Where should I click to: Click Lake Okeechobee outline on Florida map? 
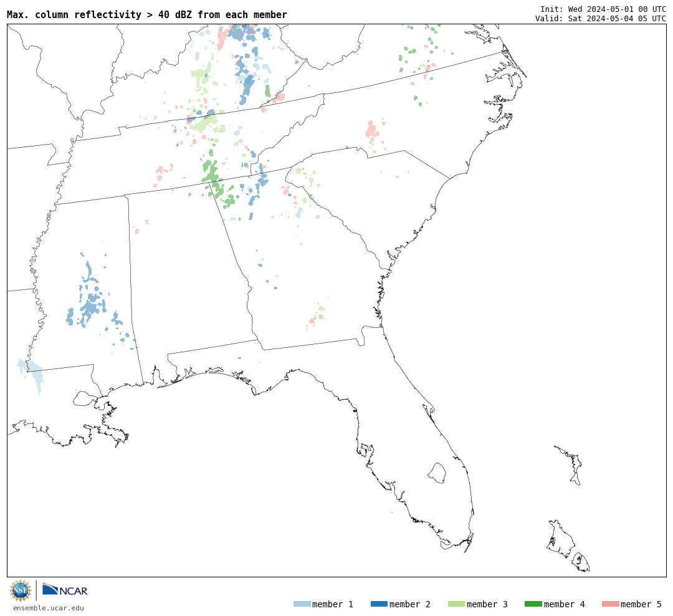pos(437,473)
